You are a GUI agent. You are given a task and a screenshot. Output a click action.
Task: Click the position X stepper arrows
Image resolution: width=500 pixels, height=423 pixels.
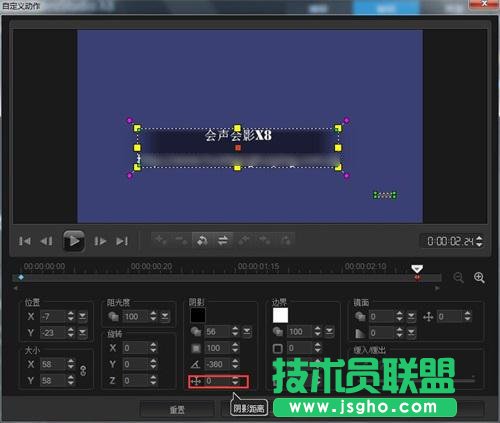click(x=71, y=316)
